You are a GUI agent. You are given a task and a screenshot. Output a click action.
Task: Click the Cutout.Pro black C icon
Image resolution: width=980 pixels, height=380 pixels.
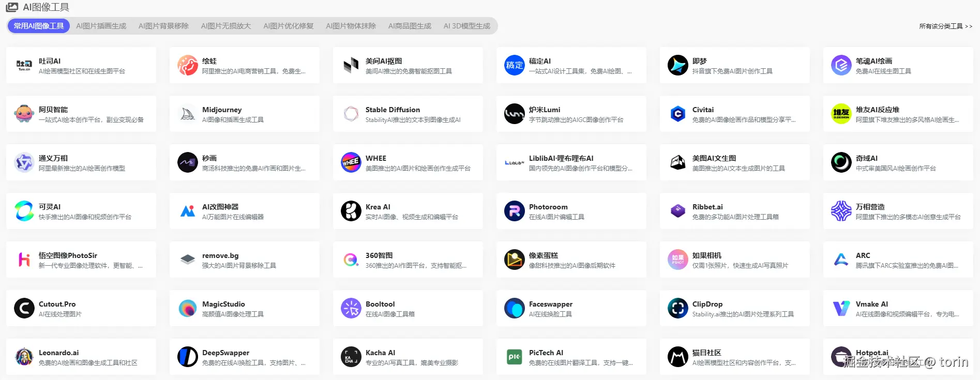pos(24,308)
